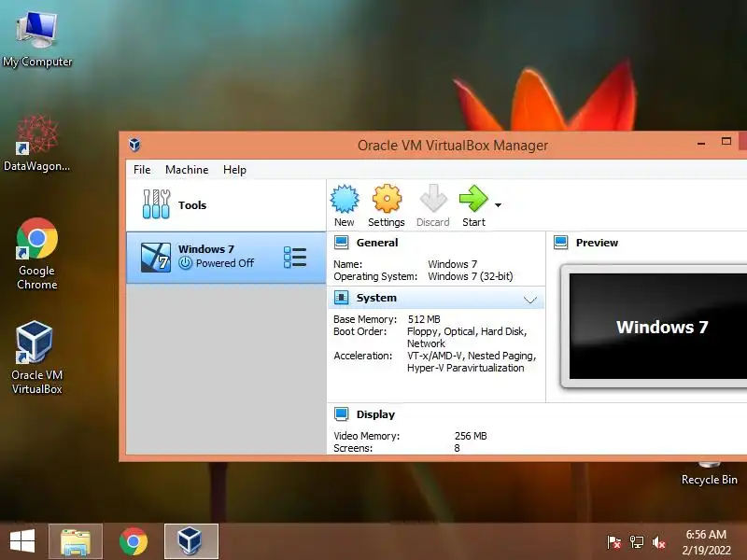Click the Display section header
The image size is (747, 560).
click(x=375, y=414)
